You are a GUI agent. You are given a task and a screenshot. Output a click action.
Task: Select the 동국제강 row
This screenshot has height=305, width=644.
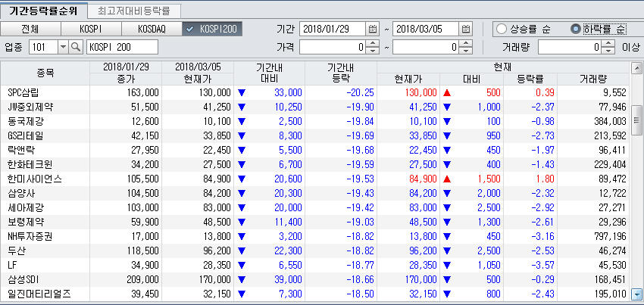pos(314,122)
